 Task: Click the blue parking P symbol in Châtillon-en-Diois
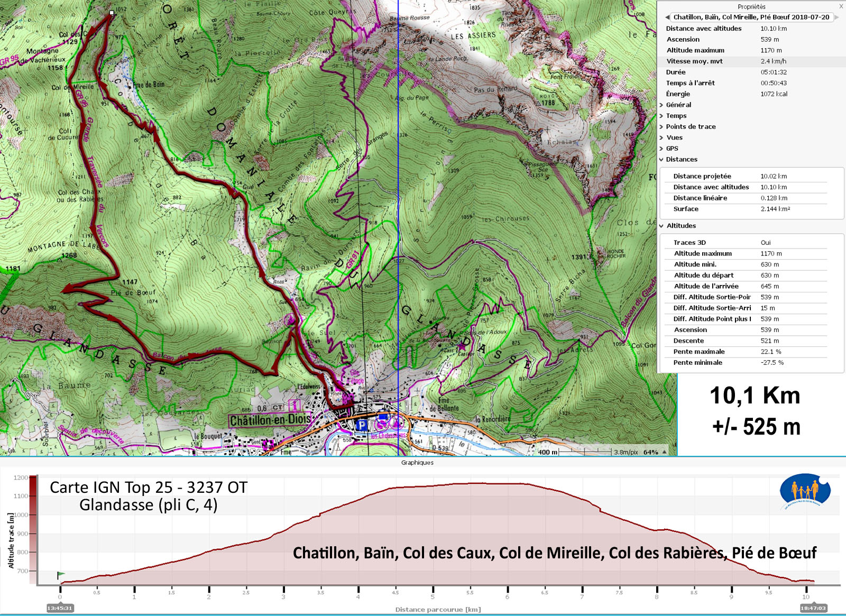(x=362, y=425)
